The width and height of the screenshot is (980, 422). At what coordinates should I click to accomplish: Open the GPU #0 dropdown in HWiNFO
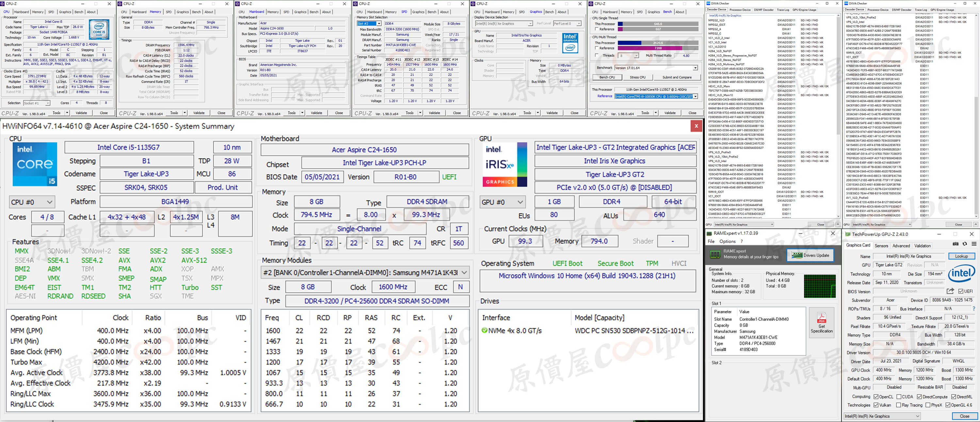(502, 202)
